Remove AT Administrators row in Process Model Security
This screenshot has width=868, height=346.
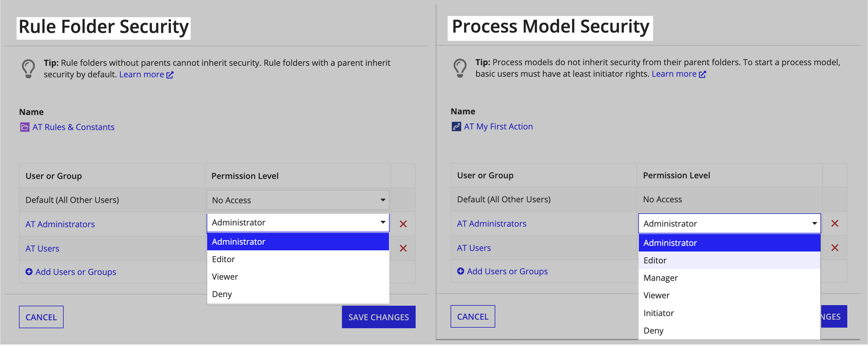(835, 223)
